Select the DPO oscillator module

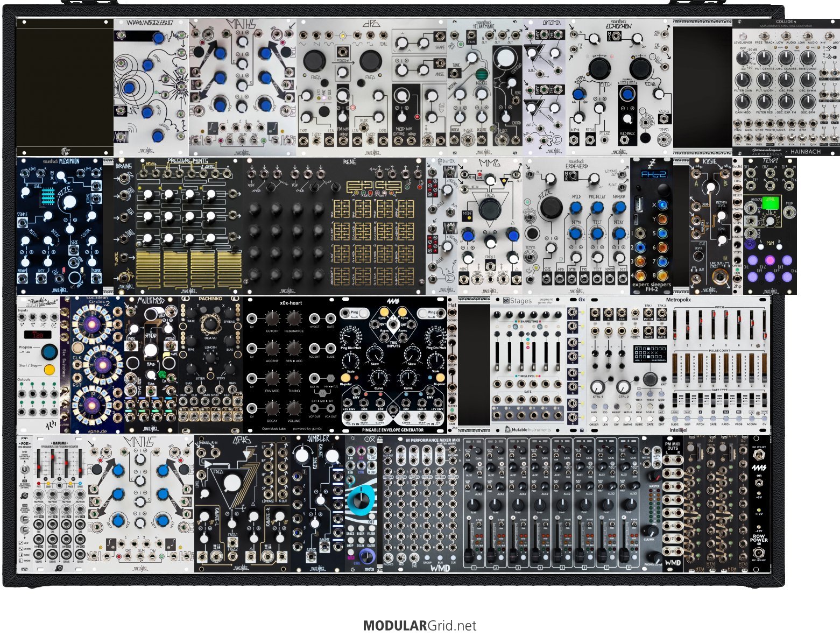pyautogui.click(x=372, y=87)
